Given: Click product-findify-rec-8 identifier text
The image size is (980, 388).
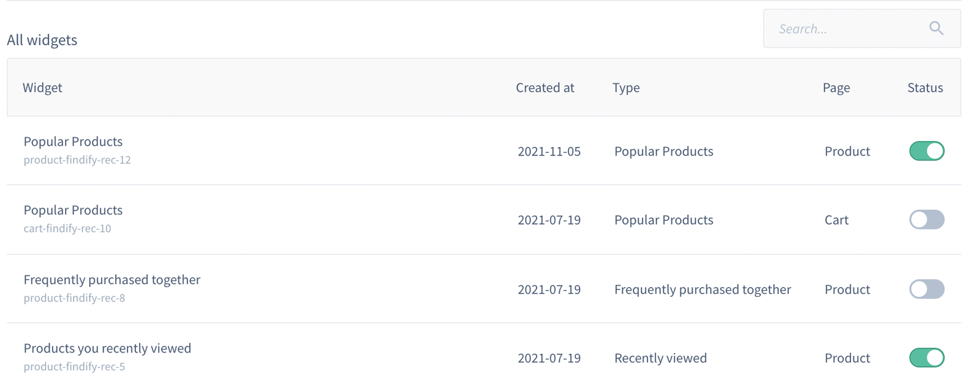Looking at the screenshot, I should (x=74, y=298).
